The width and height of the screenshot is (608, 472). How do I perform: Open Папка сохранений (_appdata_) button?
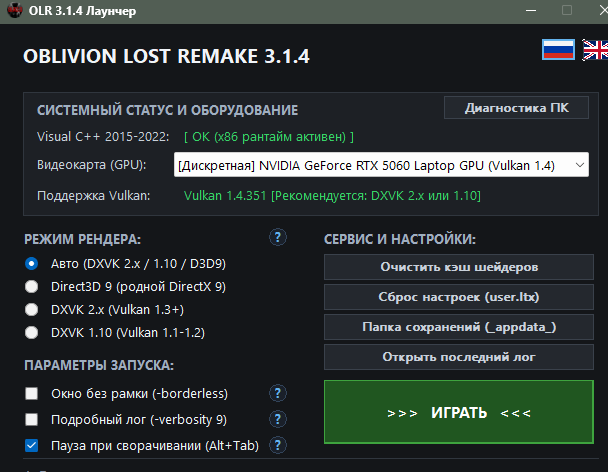click(459, 327)
